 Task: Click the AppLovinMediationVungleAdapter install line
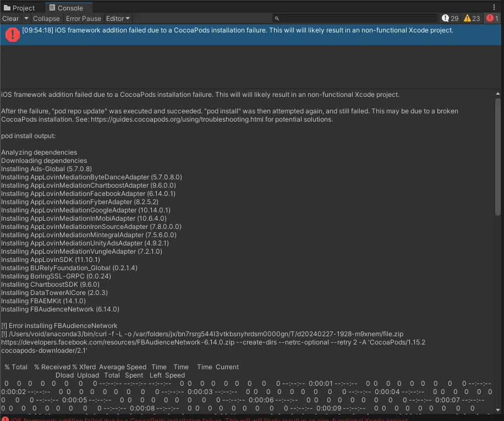tap(81, 251)
